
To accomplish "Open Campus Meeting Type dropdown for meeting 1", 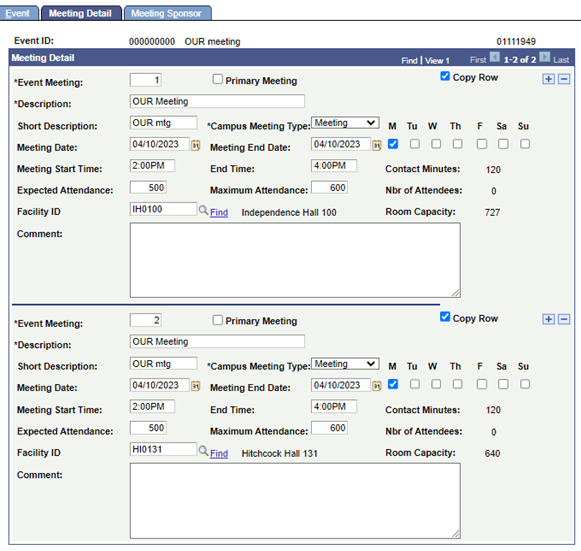I will (x=345, y=123).
